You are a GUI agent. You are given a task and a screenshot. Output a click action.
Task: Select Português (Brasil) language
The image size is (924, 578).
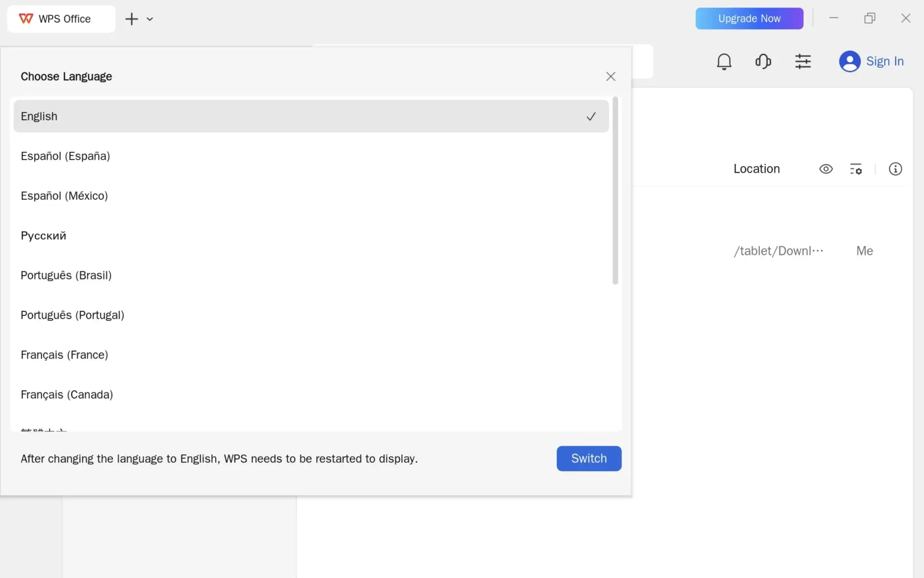[311, 275]
